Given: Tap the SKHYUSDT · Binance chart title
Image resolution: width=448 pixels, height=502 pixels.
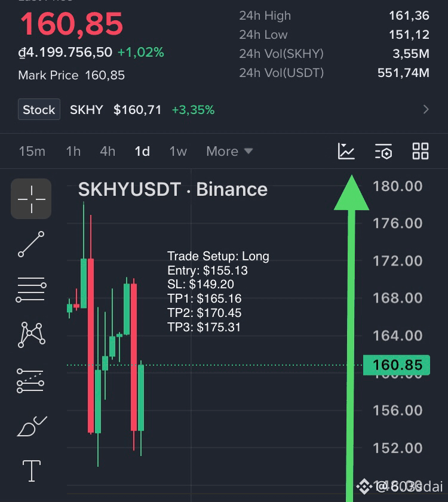Looking at the screenshot, I should pos(173,189).
